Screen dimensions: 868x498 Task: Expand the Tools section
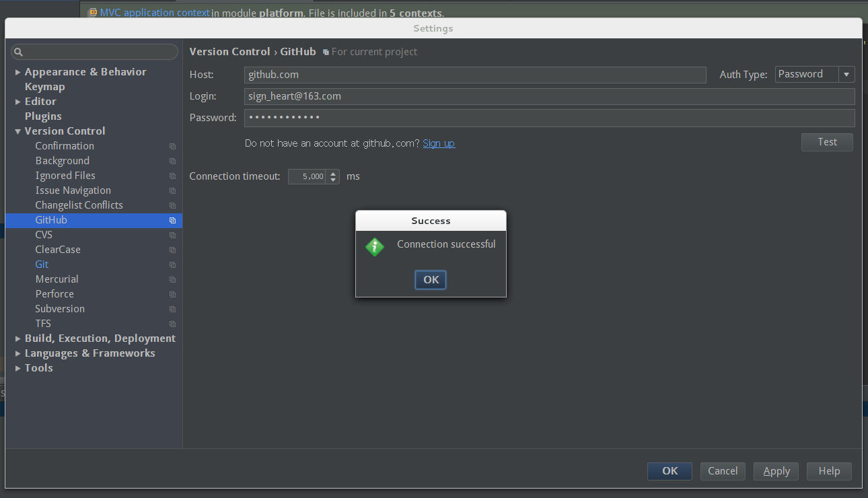[17, 368]
